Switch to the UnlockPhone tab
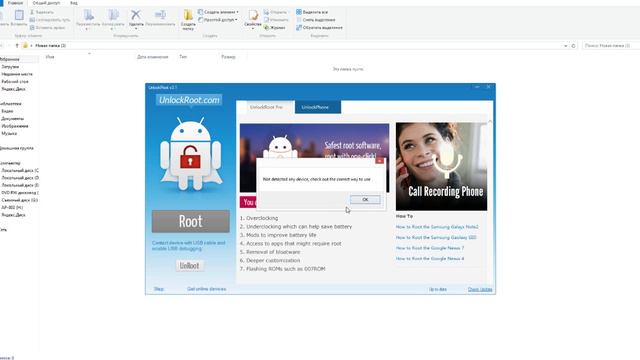The height and width of the screenshot is (360, 640). point(318,107)
